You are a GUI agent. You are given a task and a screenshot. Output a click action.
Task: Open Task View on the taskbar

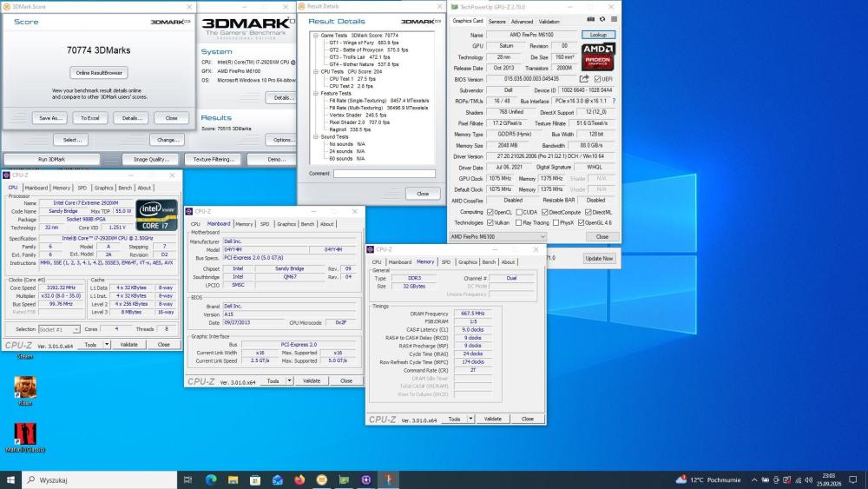187,479
